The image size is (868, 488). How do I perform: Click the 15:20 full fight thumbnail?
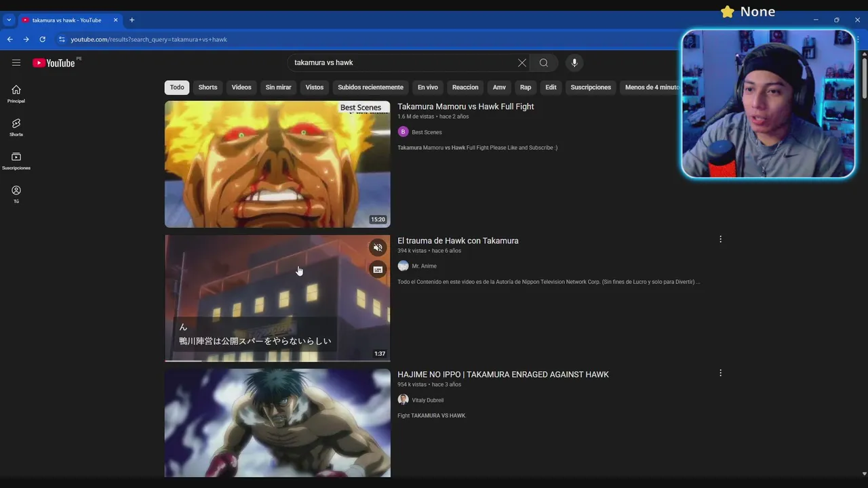pyautogui.click(x=277, y=164)
